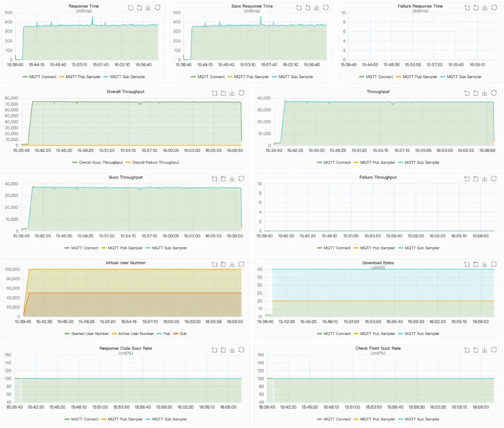Download the Response Time chart image

tap(148, 7)
